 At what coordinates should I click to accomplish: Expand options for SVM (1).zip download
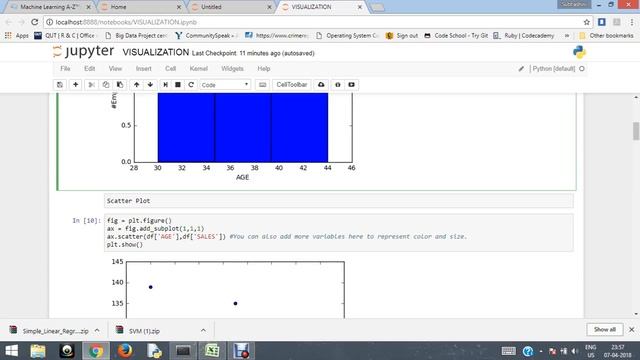pos(203,331)
